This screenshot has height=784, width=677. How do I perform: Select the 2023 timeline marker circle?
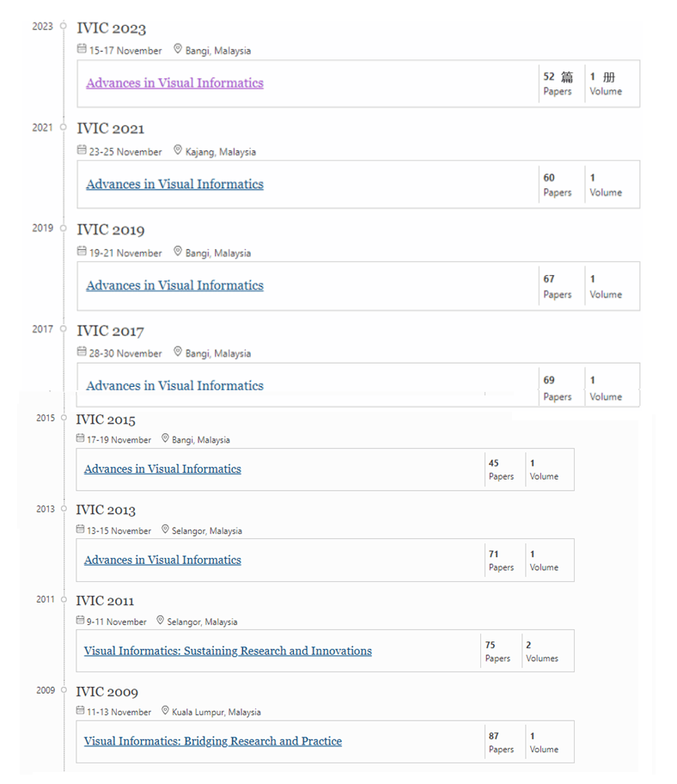(x=64, y=26)
